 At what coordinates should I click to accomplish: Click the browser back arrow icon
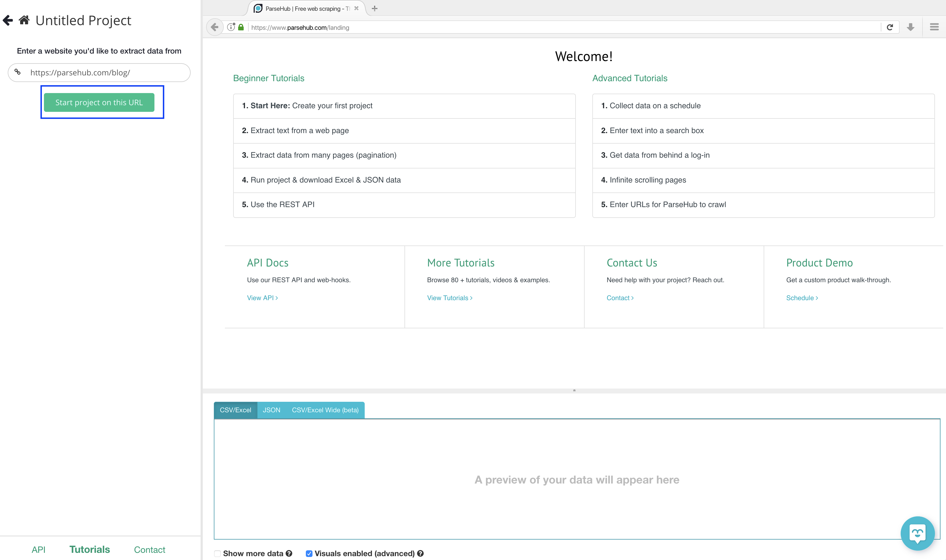coord(215,27)
